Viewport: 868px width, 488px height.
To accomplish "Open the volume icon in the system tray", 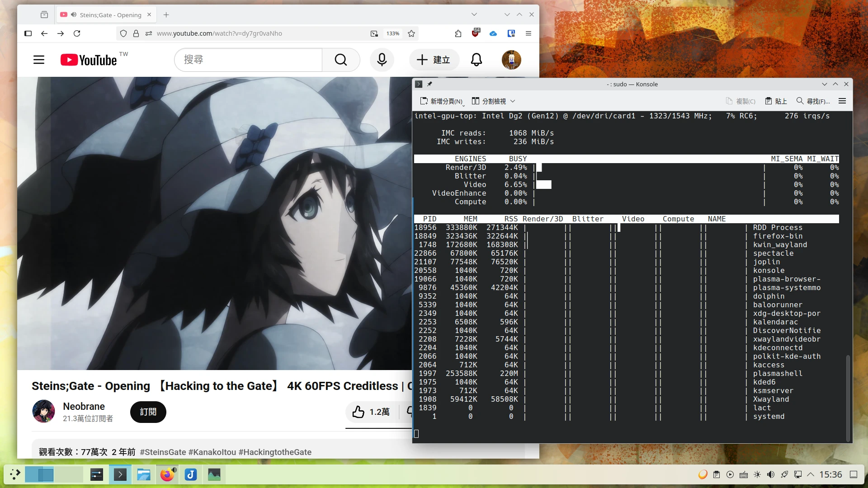I will click(771, 474).
